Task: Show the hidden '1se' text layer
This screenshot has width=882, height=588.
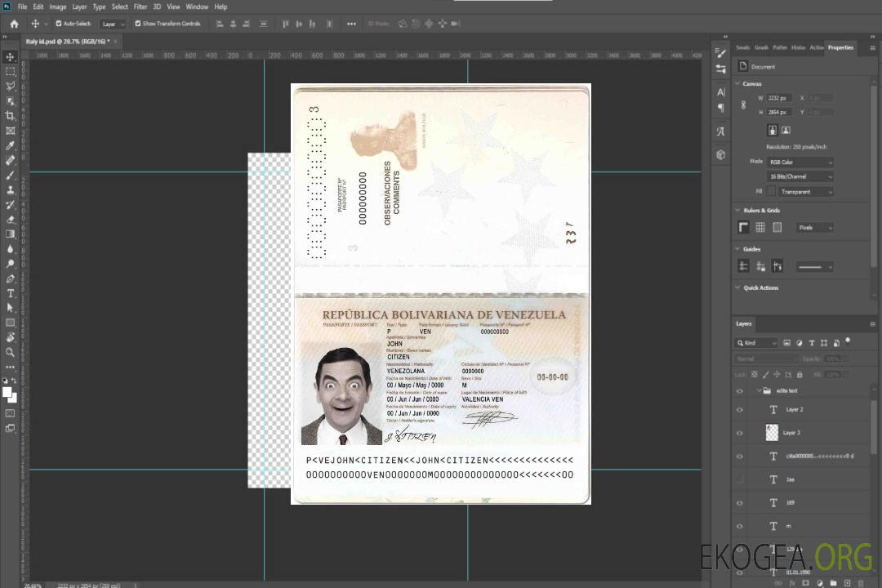Action: coord(740,479)
